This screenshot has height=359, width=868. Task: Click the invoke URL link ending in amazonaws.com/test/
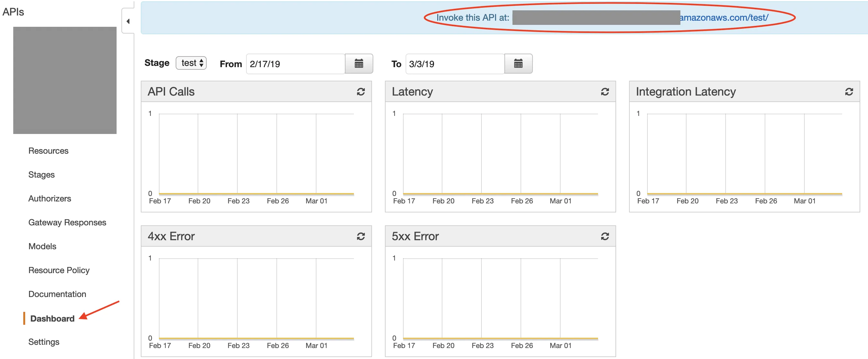[723, 17]
